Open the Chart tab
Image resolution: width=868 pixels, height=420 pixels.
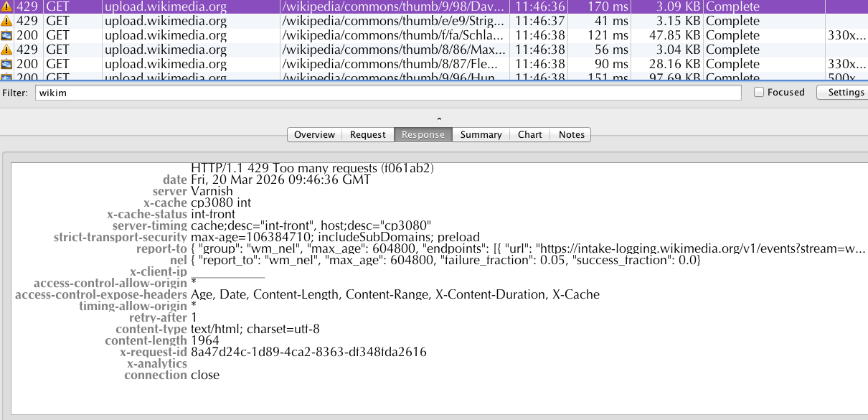pyautogui.click(x=530, y=134)
